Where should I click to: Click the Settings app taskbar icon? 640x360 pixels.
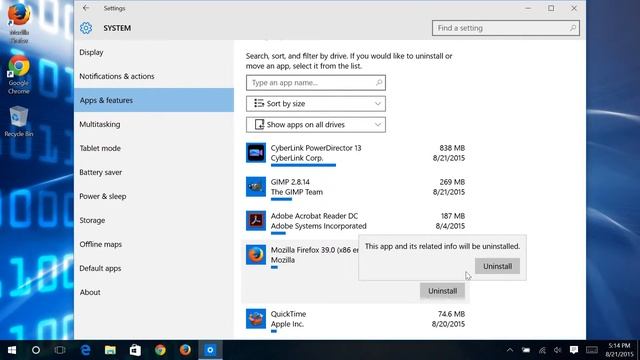[x=210, y=350]
